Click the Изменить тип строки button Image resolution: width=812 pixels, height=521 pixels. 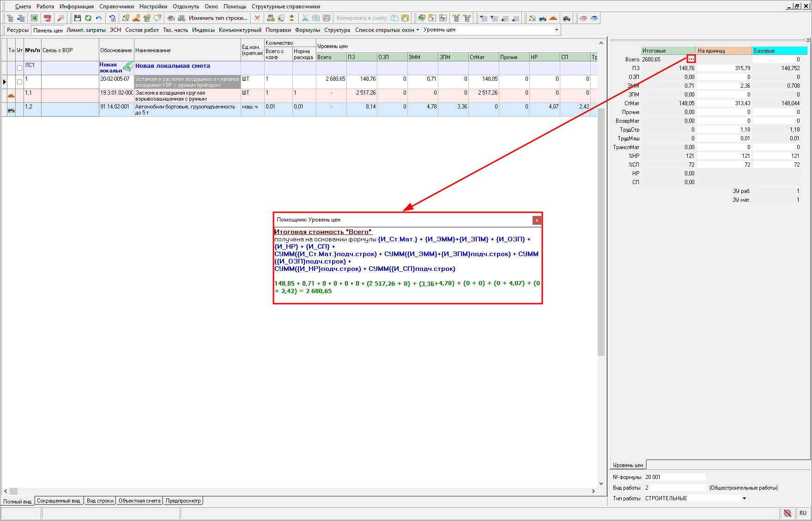pyautogui.click(x=218, y=18)
